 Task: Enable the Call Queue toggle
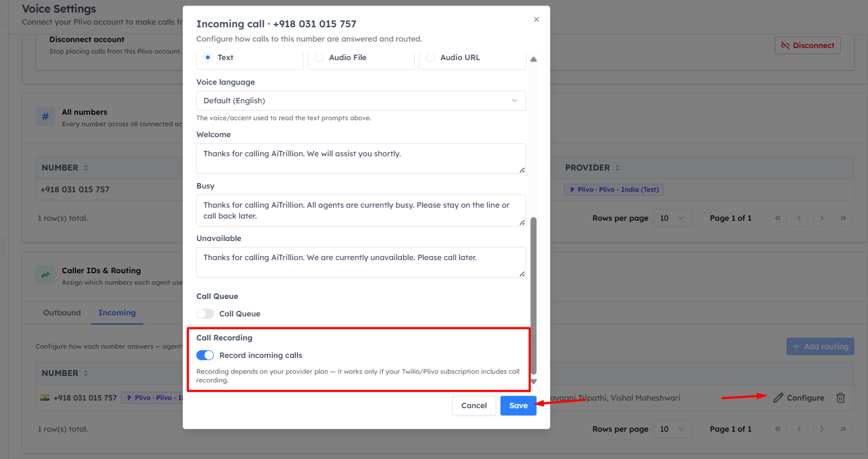205,314
